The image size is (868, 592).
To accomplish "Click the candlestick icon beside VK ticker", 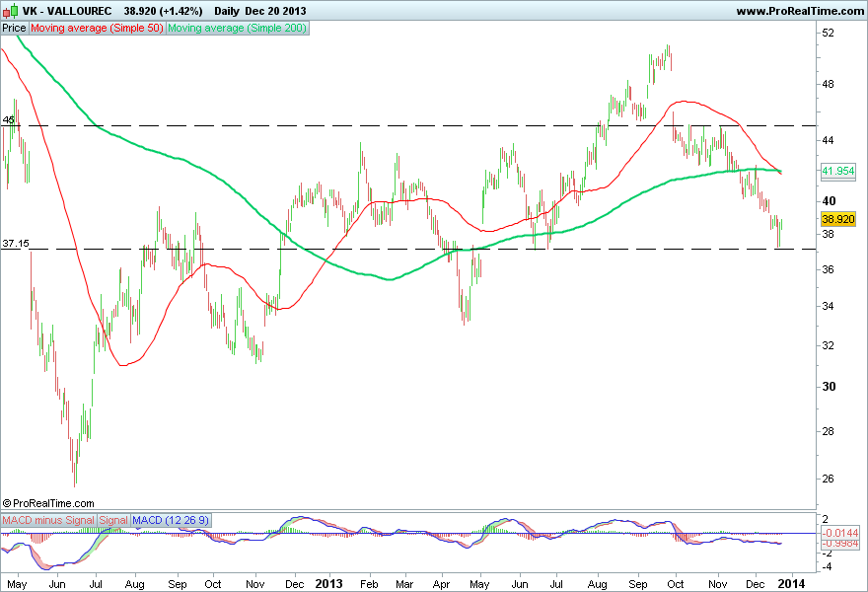I will pos(11,11).
